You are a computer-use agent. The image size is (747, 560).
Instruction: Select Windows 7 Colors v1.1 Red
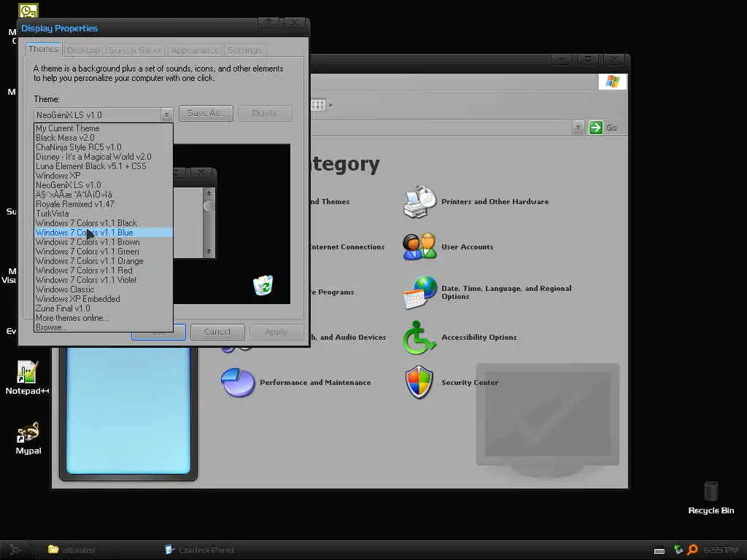click(104, 271)
